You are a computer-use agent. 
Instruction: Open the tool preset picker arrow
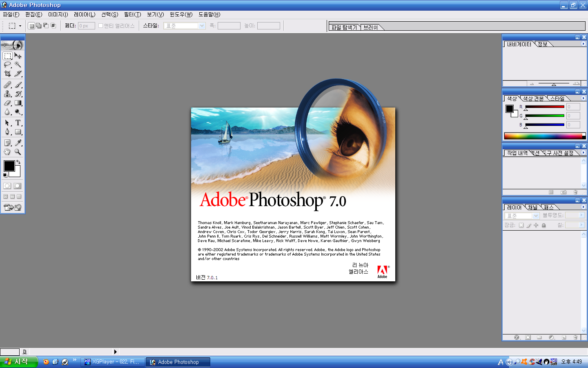[x=20, y=26]
